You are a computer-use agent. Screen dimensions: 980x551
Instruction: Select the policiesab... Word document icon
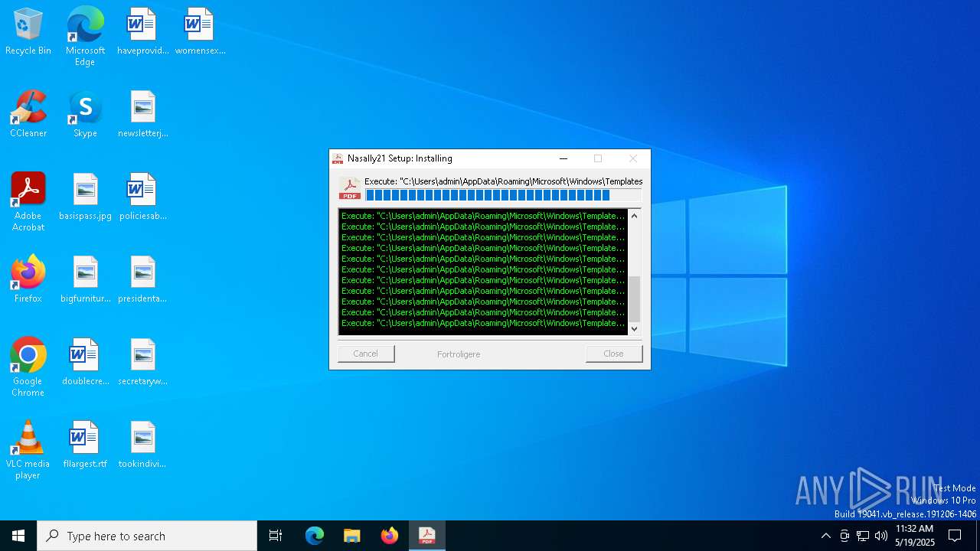click(x=142, y=197)
